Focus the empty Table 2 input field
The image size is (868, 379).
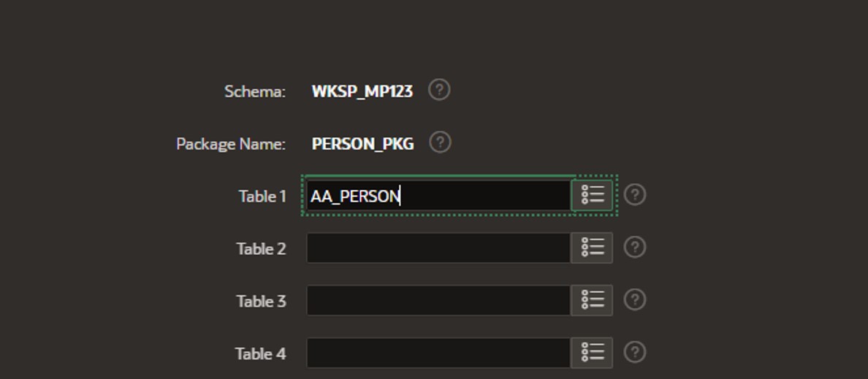click(x=438, y=248)
